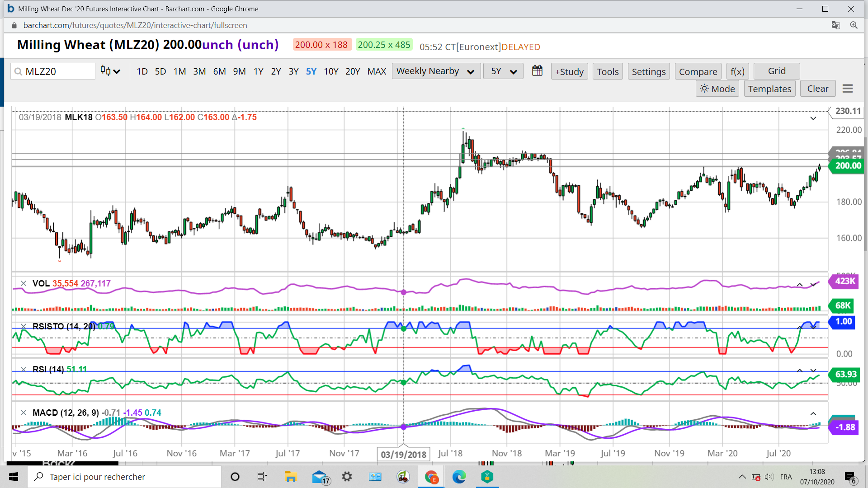Viewport: 868px width, 488px height.
Task: Collapse the main price pane chevron
Action: [813, 118]
